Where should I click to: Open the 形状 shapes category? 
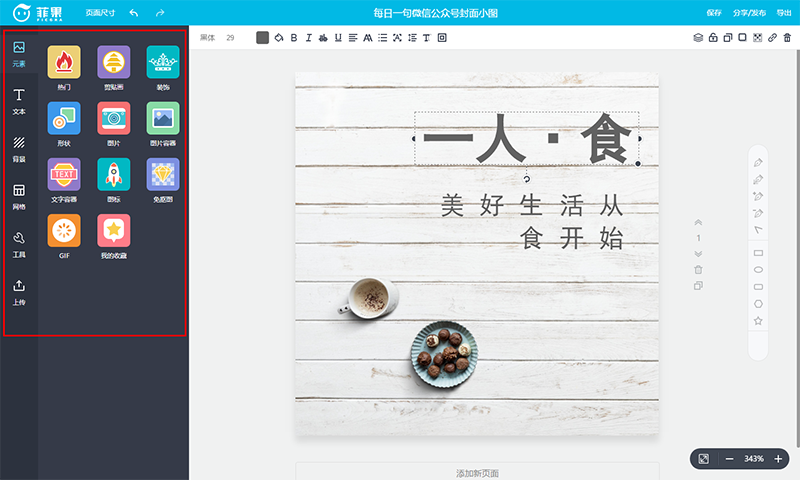coord(64,118)
